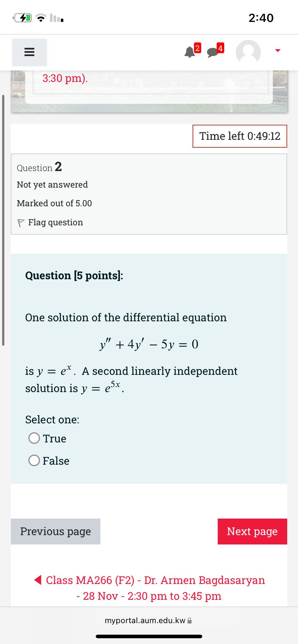The image size is (298, 644).
Task: Click the user profile avatar
Action: point(248,52)
